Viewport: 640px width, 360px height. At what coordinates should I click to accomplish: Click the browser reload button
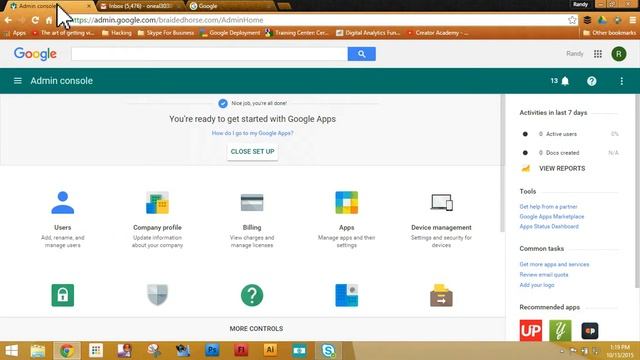(x=35, y=20)
